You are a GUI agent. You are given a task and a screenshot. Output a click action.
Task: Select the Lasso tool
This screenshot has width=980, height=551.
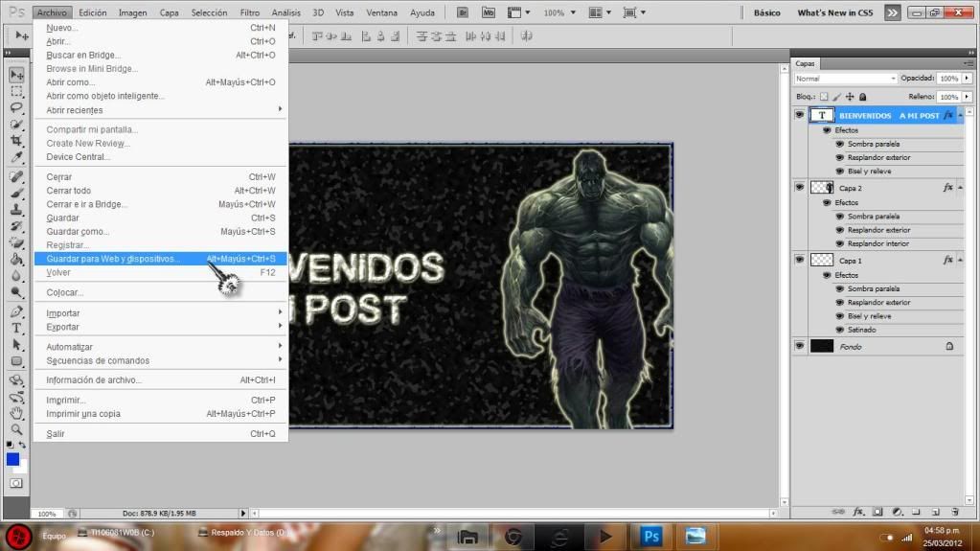coord(16,107)
